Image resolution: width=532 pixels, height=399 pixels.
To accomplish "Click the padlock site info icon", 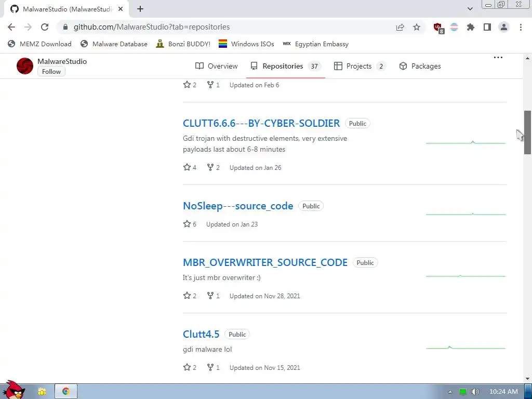I will click(x=65, y=27).
